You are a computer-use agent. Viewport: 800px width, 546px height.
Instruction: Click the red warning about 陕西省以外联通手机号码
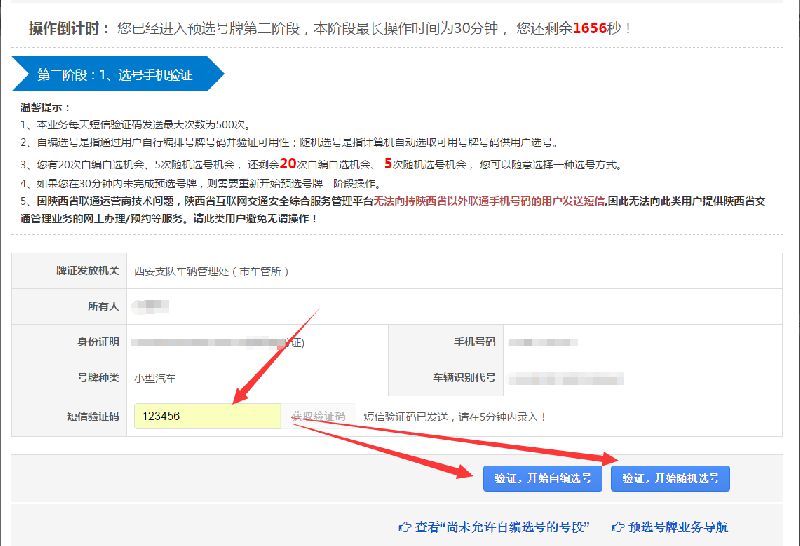(490, 201)
